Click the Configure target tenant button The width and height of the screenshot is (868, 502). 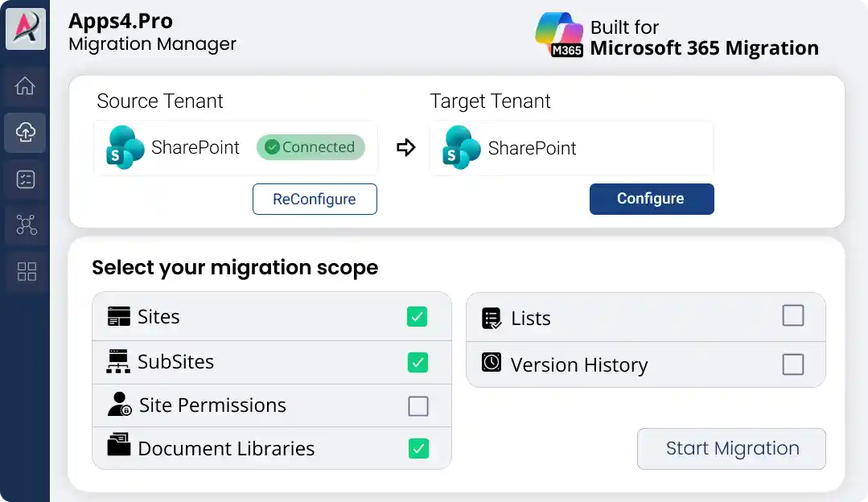coord(652,199)
